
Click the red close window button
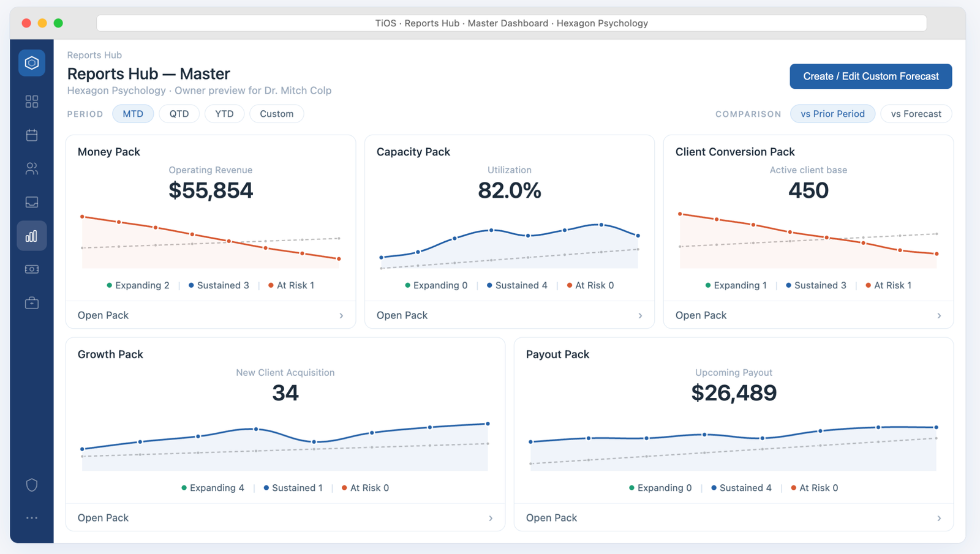26,23
